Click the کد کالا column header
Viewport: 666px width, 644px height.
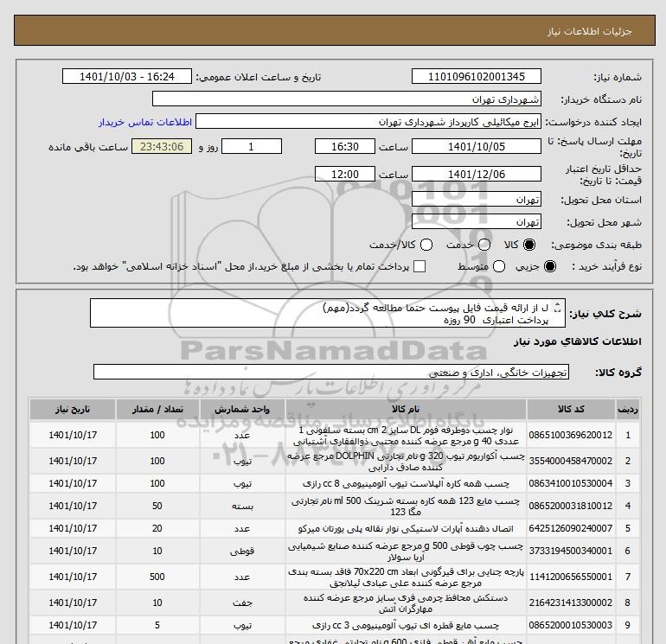pyautogui.click(x=571, y=409)
